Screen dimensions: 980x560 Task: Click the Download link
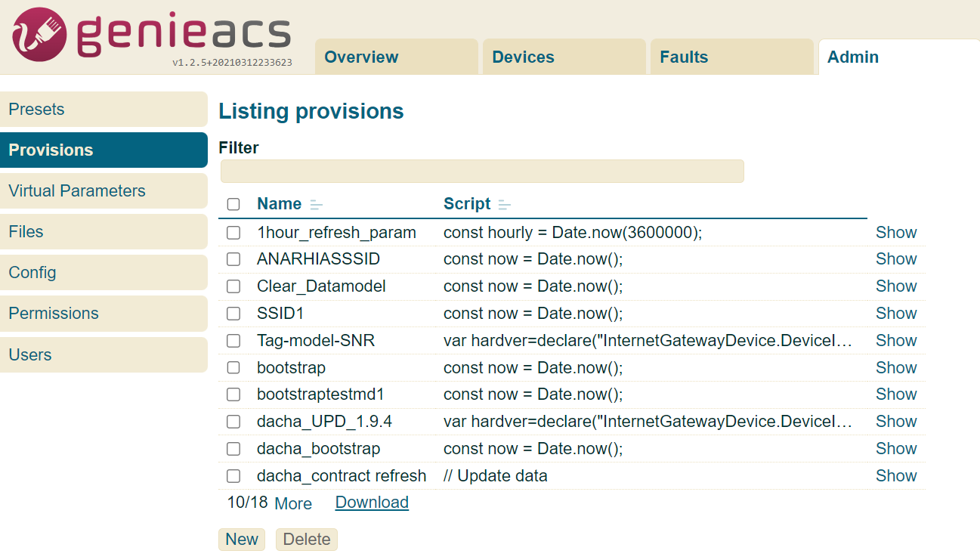click(372, 503)
